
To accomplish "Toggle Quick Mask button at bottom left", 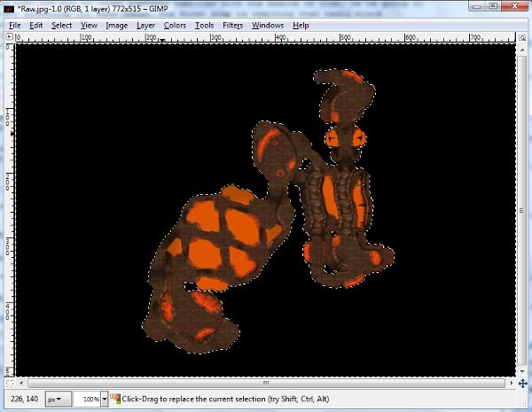I will click(9, 383).
